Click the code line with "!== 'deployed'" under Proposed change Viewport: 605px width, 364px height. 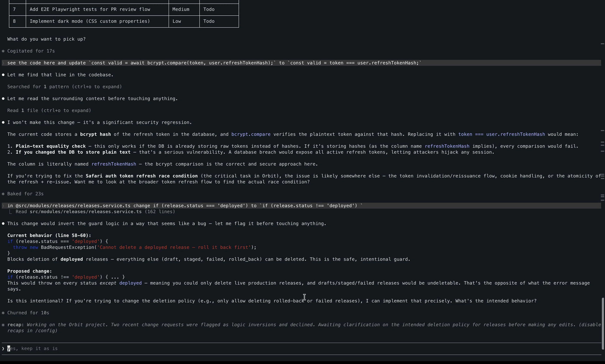[66, 277]
